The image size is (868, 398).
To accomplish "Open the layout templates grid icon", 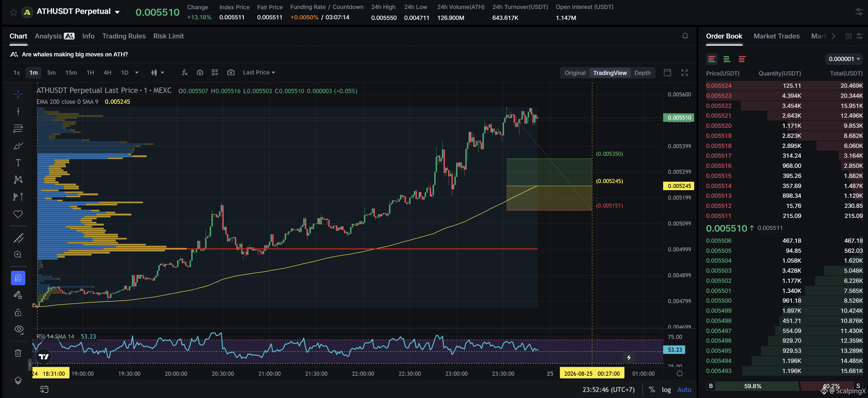I will (215, 72).
